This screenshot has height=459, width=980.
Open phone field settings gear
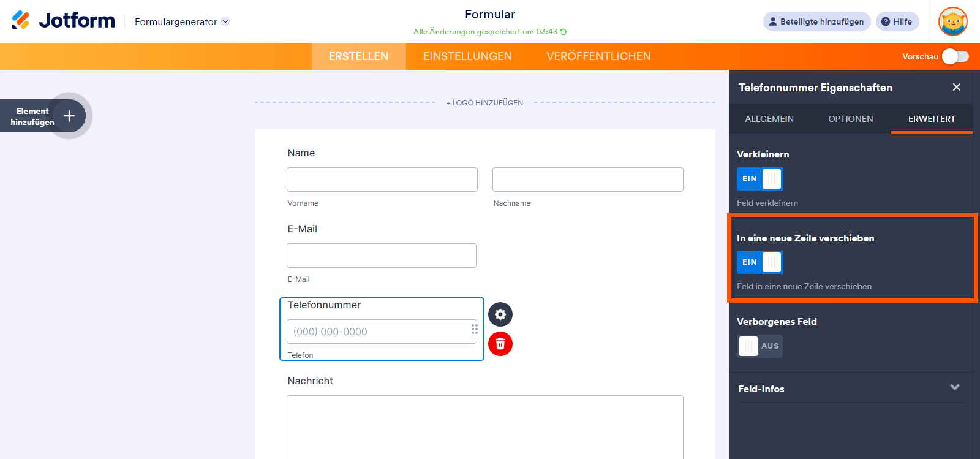click(500, 314)
